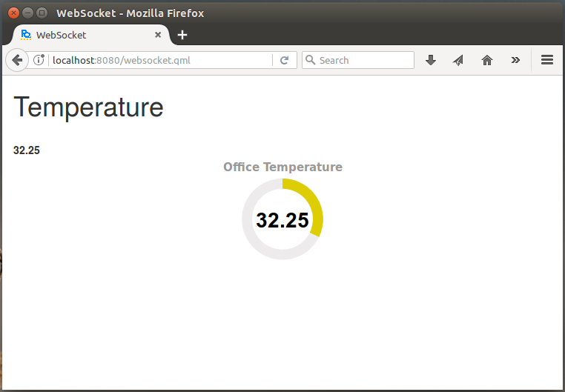Open the Firefox hamburger menu

click(x=547, y=60)
